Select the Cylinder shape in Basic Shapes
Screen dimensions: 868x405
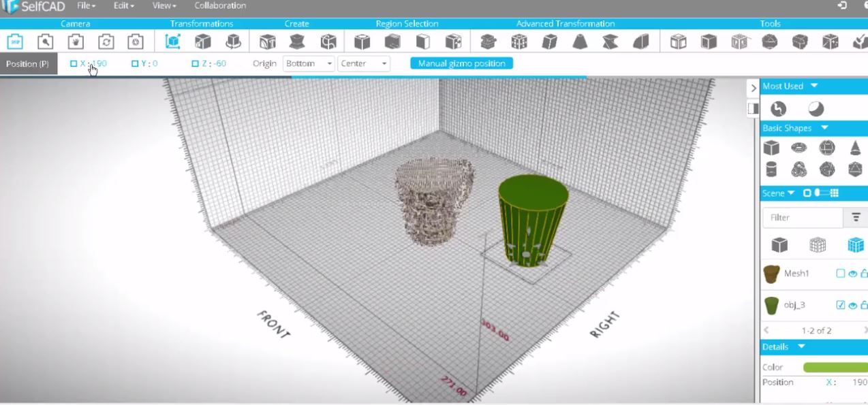tap(771, 169)
